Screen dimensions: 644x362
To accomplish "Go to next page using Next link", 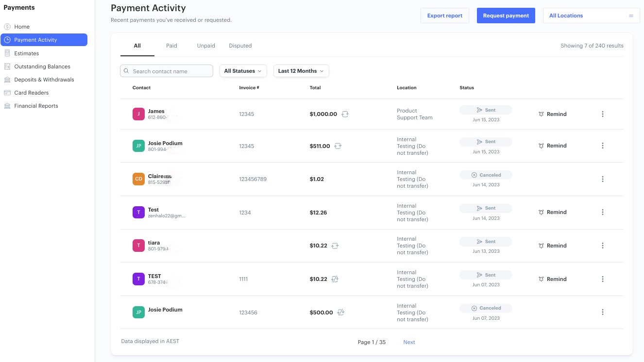I will coord(409,342).
